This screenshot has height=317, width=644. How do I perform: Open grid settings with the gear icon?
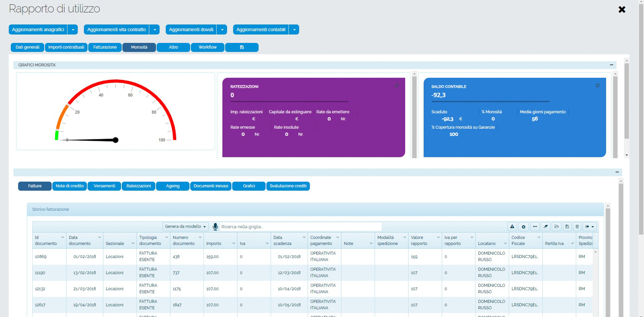[523, 226]
